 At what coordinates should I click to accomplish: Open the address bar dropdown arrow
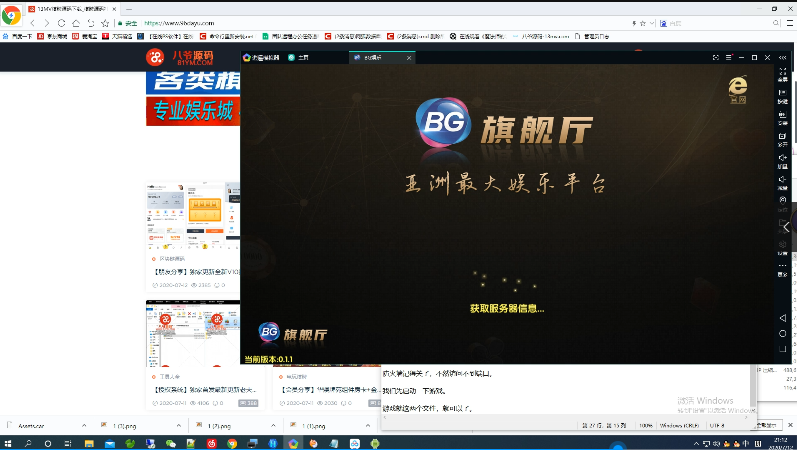(x=652, y=23)
